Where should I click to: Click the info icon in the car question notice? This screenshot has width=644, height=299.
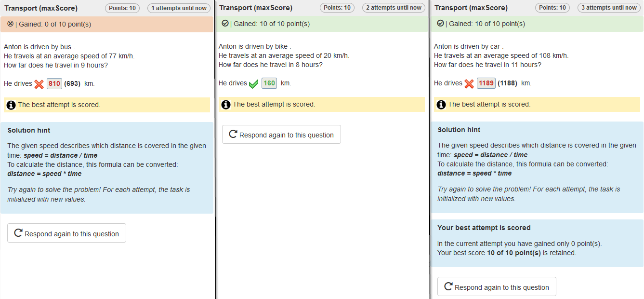pos(441,105)
